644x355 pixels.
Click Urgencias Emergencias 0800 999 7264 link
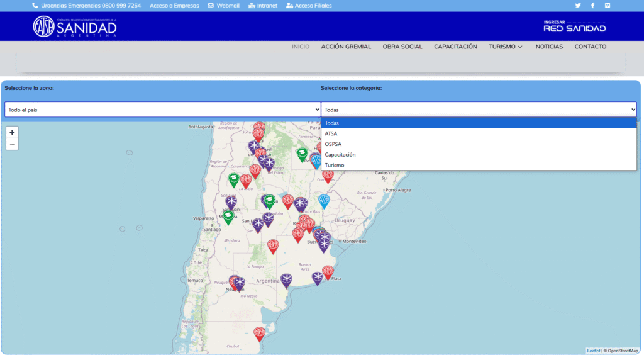(91, 5)
